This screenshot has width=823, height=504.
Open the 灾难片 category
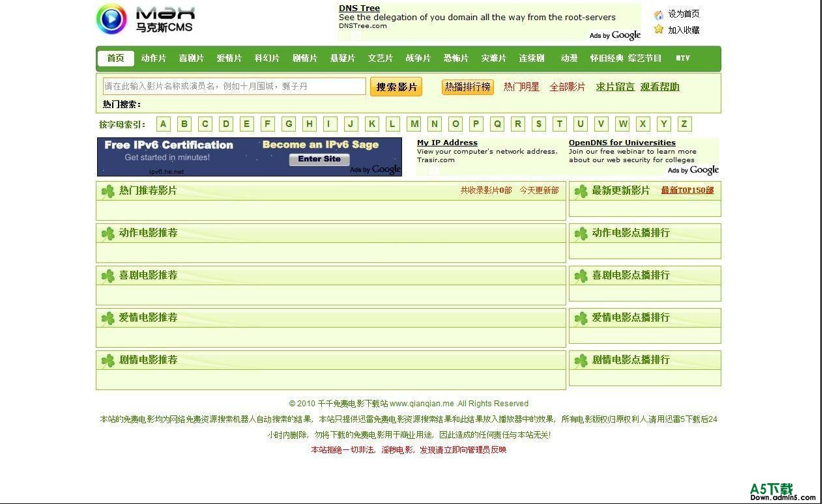494,59
